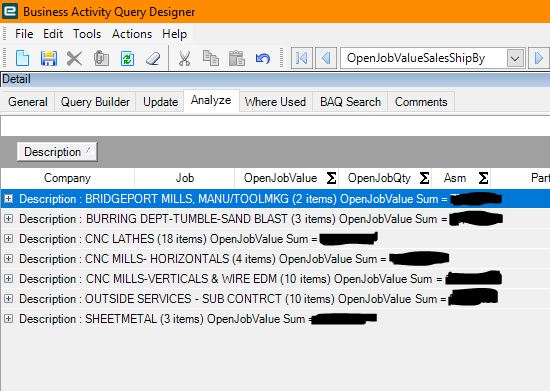550x391 pixels.
Task: Open the Help menu
Action: click(x=174, y=34)
